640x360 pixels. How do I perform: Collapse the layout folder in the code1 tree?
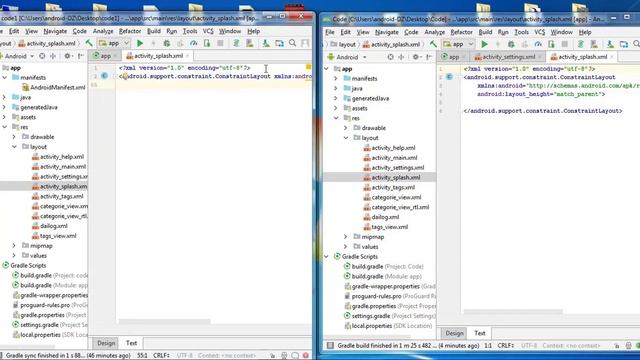click(x=14, y=147)
